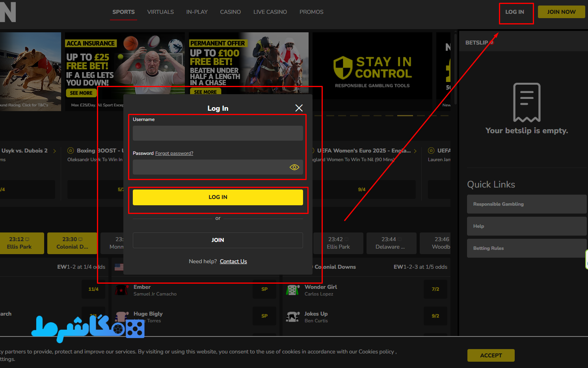Open the Betting Rules quick link

click(527, 248)
